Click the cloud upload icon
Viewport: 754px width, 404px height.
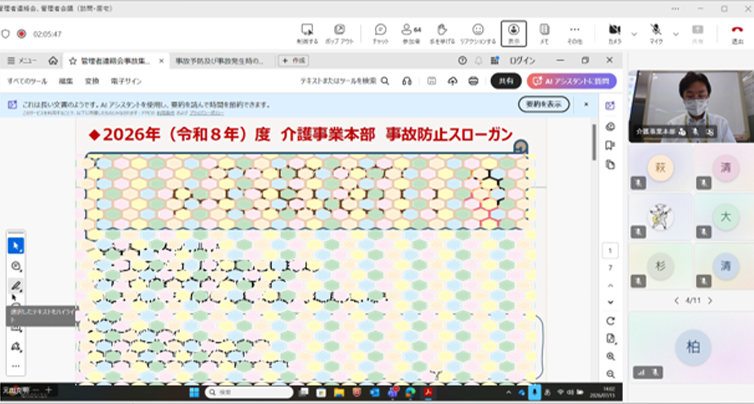(x=452, y=81)
